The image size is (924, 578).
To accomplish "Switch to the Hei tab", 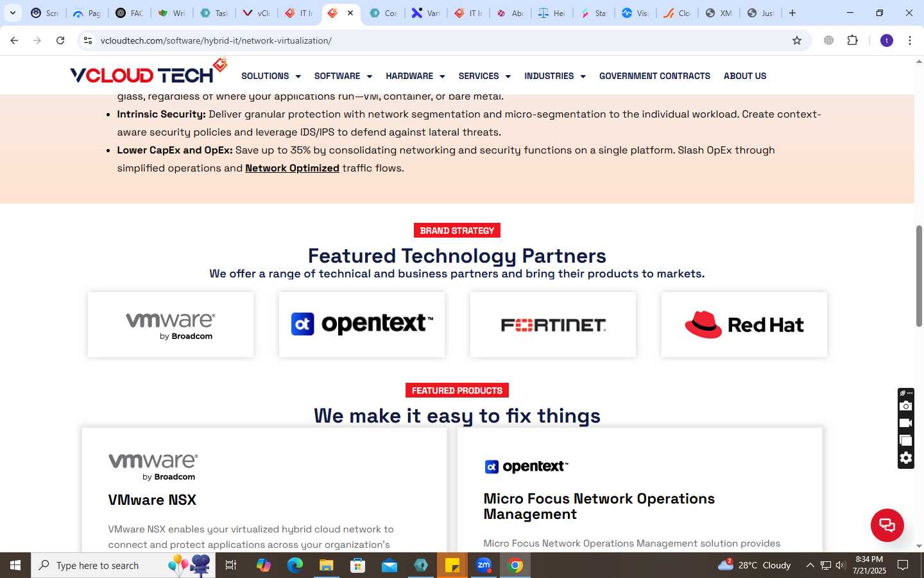I will tap(552, 13).
